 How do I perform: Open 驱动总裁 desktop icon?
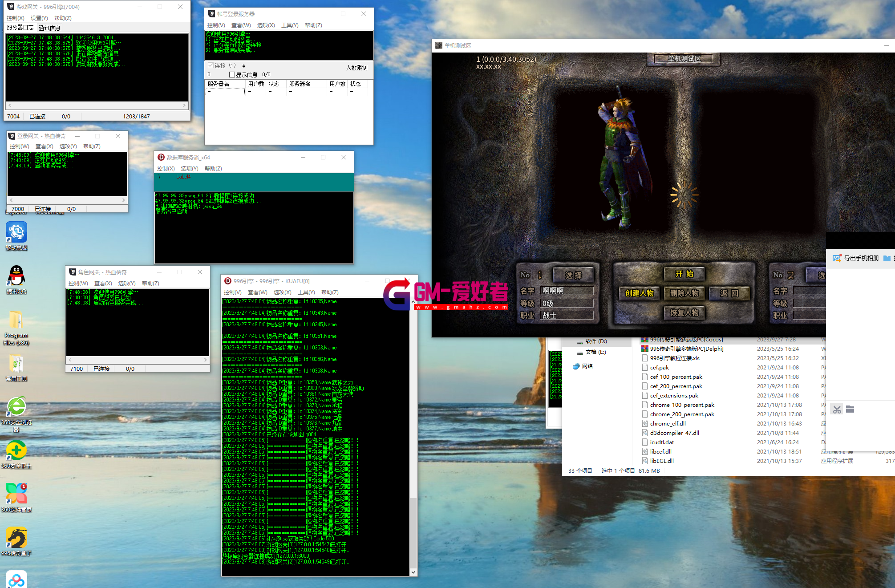click(x=16, y=232)
